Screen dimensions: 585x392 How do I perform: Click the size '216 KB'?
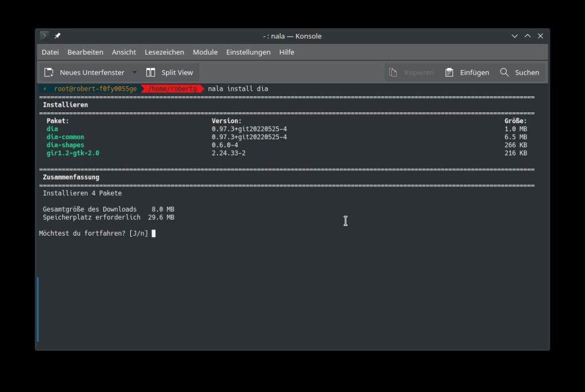pos(516,153)
